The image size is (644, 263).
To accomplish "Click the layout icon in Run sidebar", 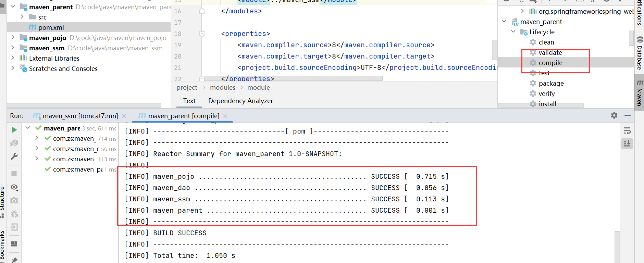I will [14, 244].
